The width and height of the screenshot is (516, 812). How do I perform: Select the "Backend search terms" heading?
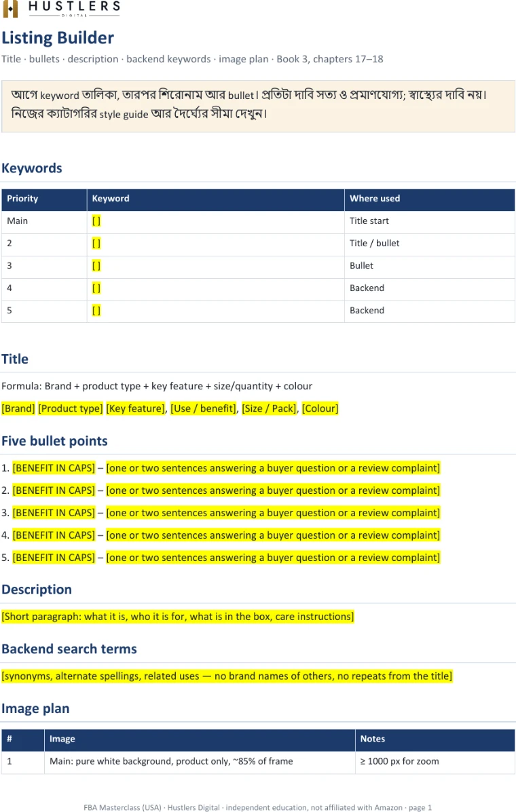click(69, 649)
